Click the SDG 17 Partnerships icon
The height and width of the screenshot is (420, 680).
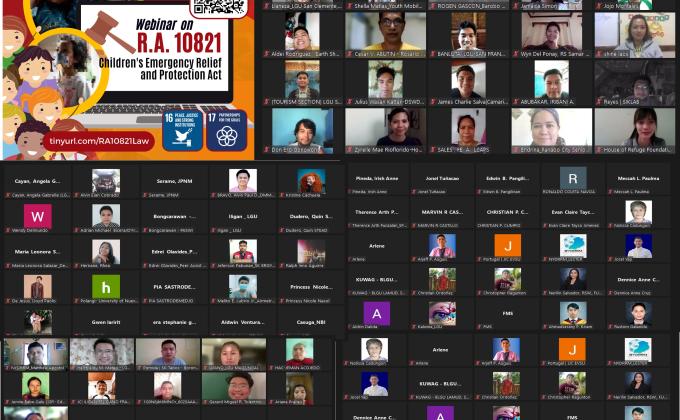point(226,130)
